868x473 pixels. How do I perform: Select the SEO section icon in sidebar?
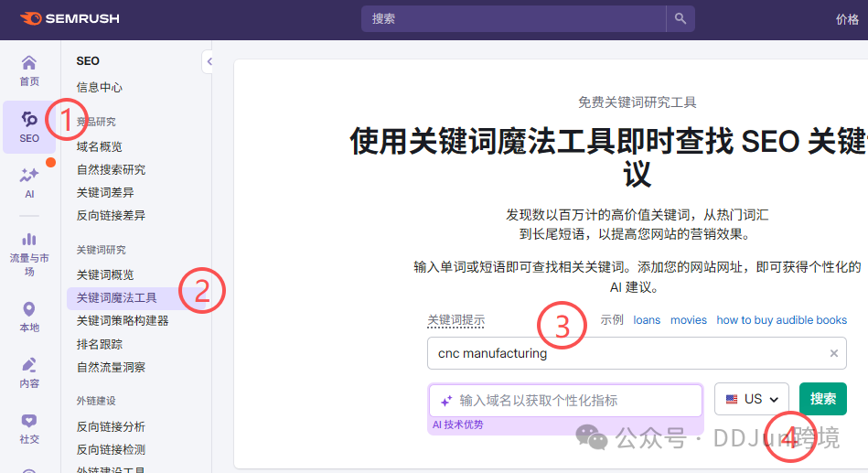pos(29,127)
